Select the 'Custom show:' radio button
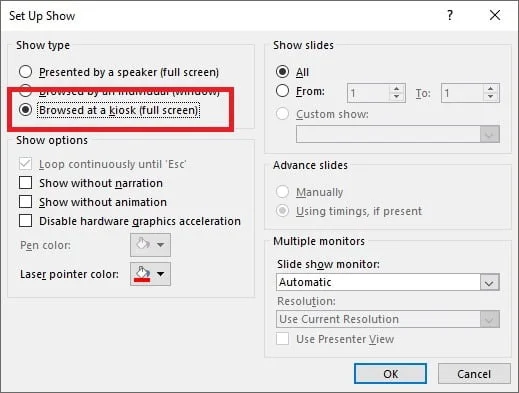The height and width of the screenshot is (393, 519). point(282,114)
